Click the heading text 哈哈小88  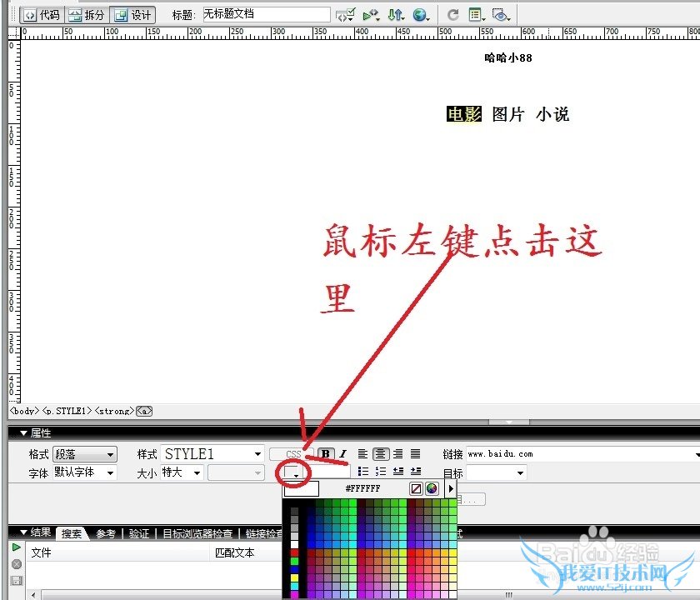coord(508,57)
